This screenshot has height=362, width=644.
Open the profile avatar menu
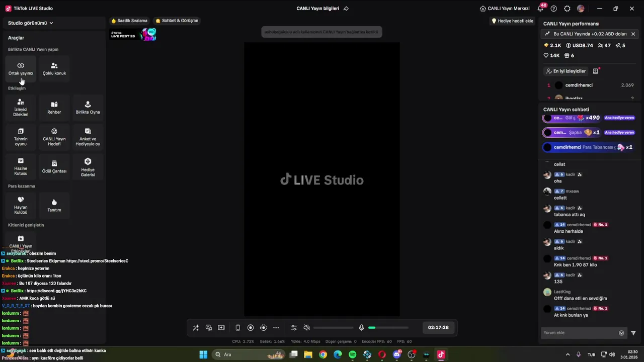(581, 9)
